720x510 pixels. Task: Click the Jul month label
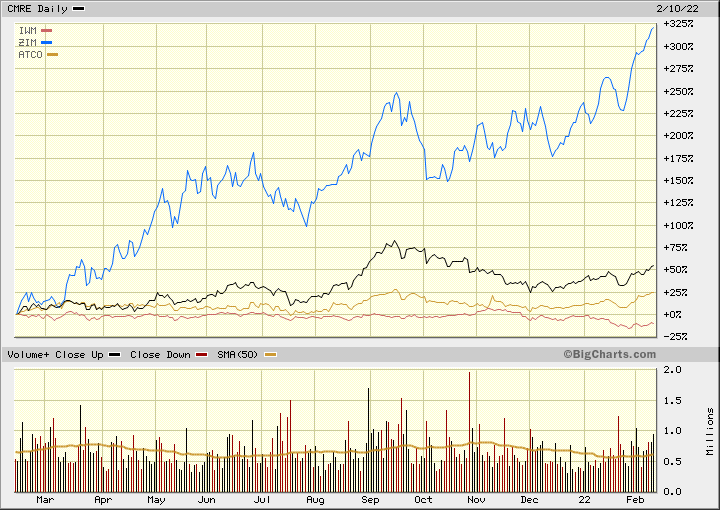[x=262, y=499]
